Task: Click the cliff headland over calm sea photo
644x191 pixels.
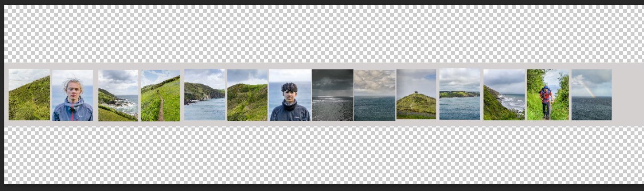Action: (x=205, y=95)
